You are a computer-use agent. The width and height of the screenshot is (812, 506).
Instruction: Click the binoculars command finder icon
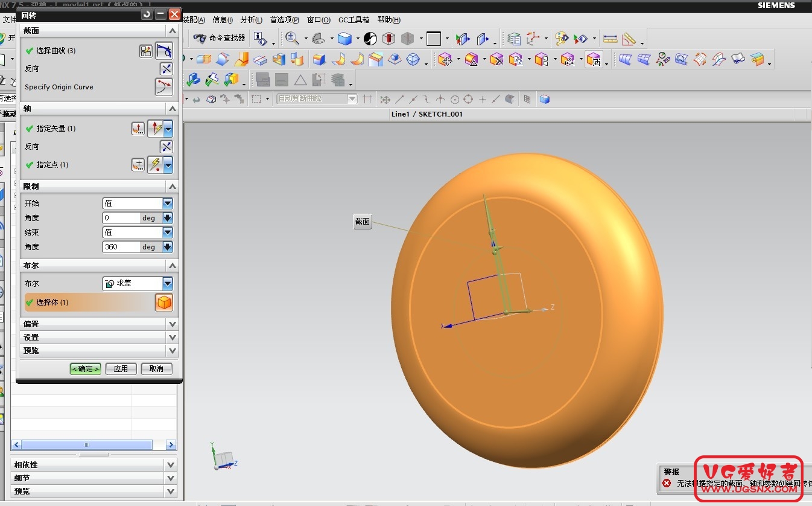click(200, 38)
